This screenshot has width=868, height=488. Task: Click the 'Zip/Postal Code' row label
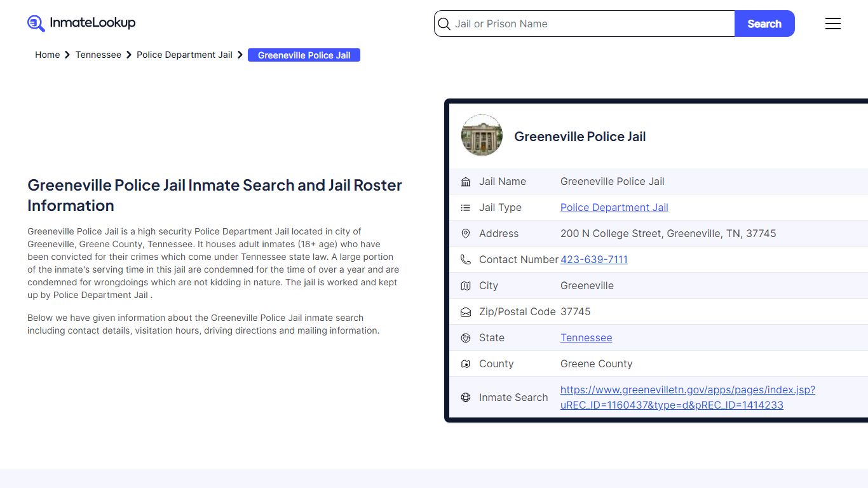pos(517,311)
